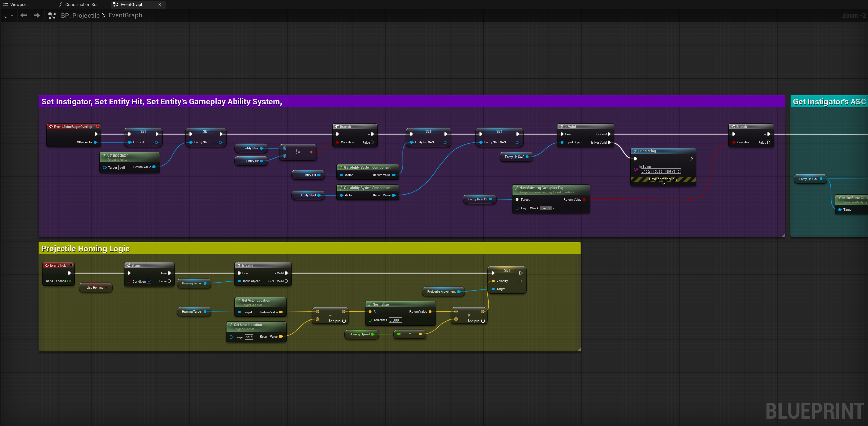Select the Projectile Movement variable node
This screenshot has height=426, width=868.
click(x=443, y=292)
